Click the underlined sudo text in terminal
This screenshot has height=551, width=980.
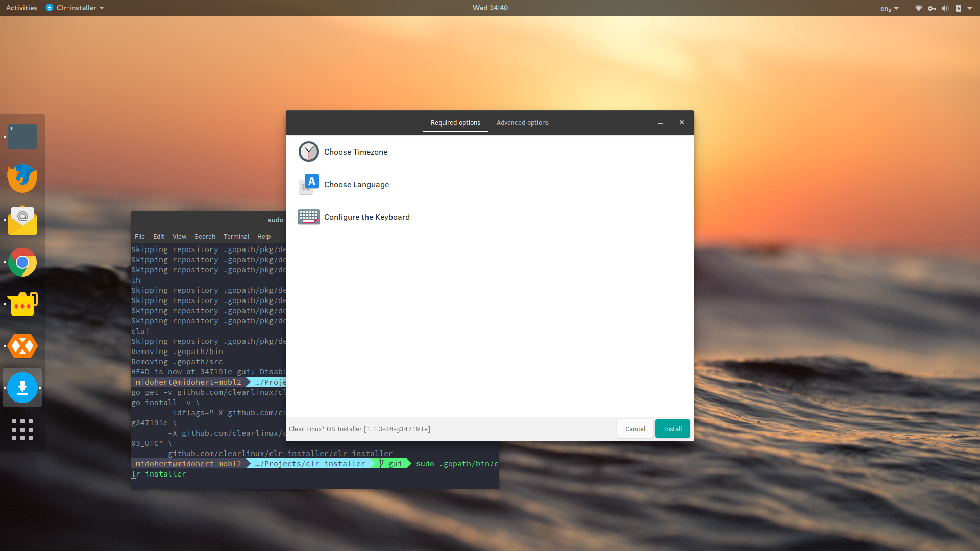point(425,464)
